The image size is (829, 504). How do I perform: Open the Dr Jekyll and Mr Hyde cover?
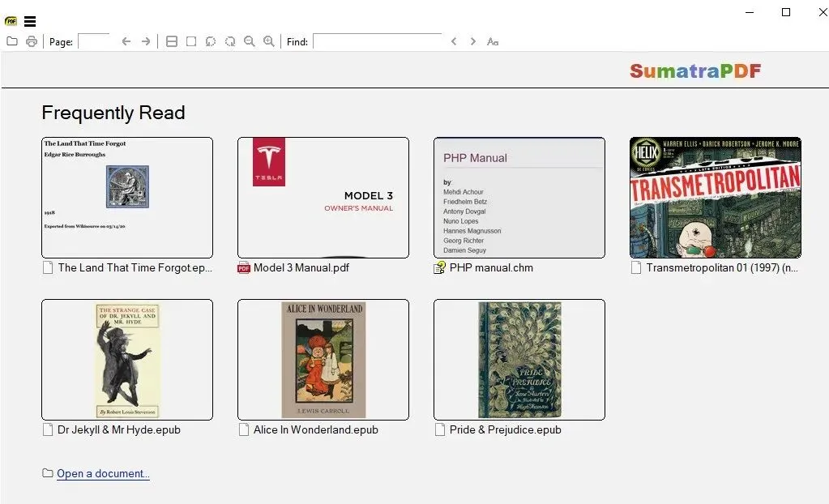pyautogui.click(x=127, y=360)
